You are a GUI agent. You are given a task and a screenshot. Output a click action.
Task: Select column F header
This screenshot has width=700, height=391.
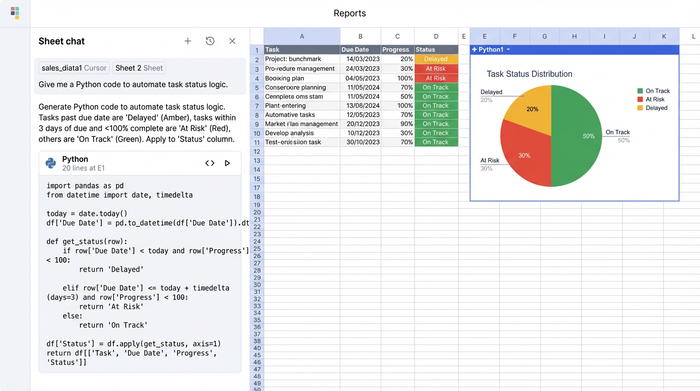(514, 37)
